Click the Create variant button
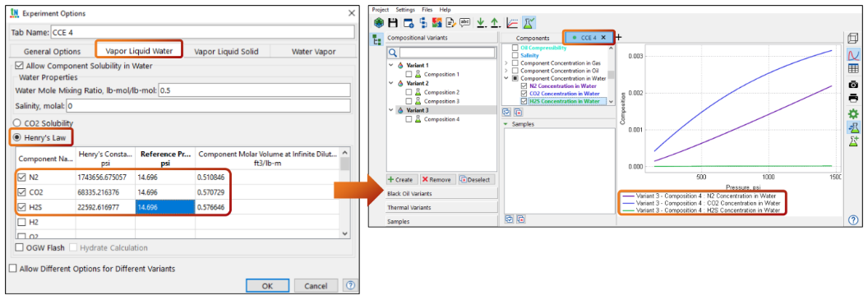 (401, 179)
